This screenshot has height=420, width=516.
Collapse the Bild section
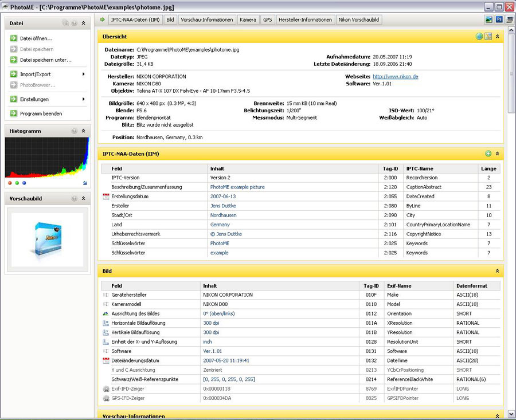click(x=497, y=271)
